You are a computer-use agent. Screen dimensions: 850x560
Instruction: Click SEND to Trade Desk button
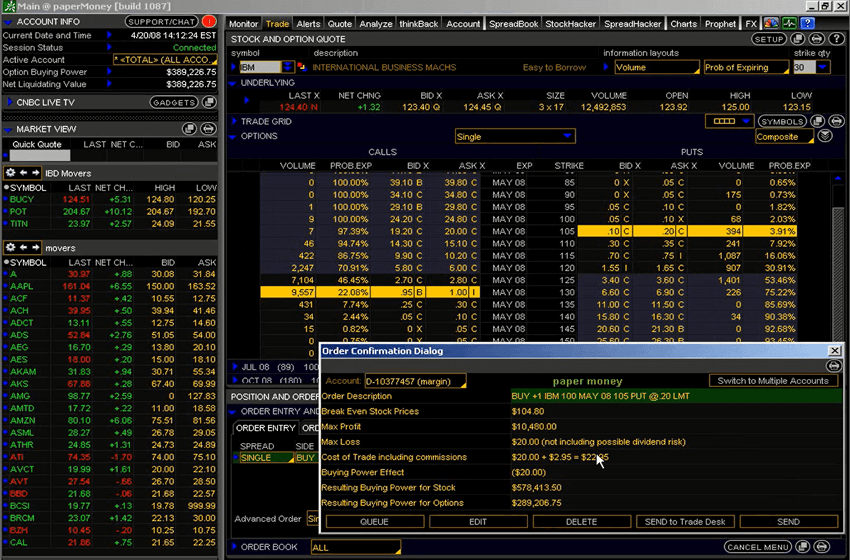[x=685, y=522]
